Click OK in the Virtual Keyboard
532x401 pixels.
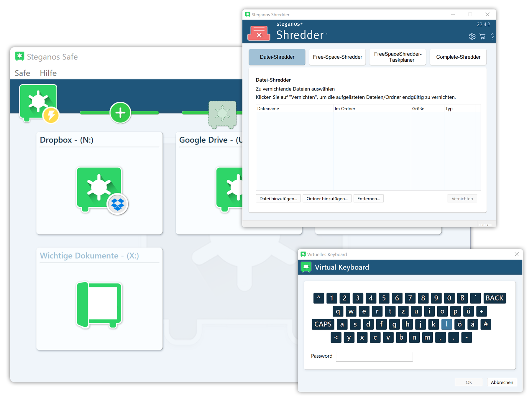tap(469, 382)
